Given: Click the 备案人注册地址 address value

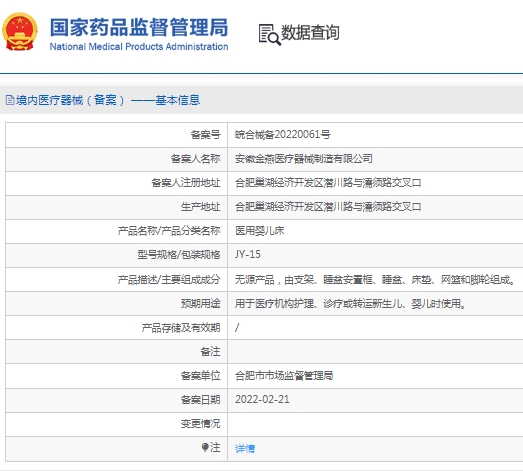Looking at the screenshot, I should [x=328, y=183].
